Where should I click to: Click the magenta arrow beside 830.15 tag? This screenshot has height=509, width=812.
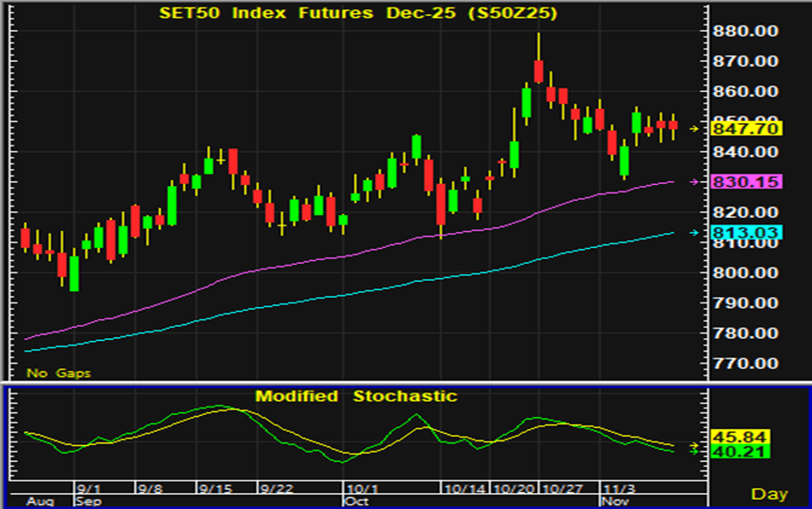click(x=696, y=181)
